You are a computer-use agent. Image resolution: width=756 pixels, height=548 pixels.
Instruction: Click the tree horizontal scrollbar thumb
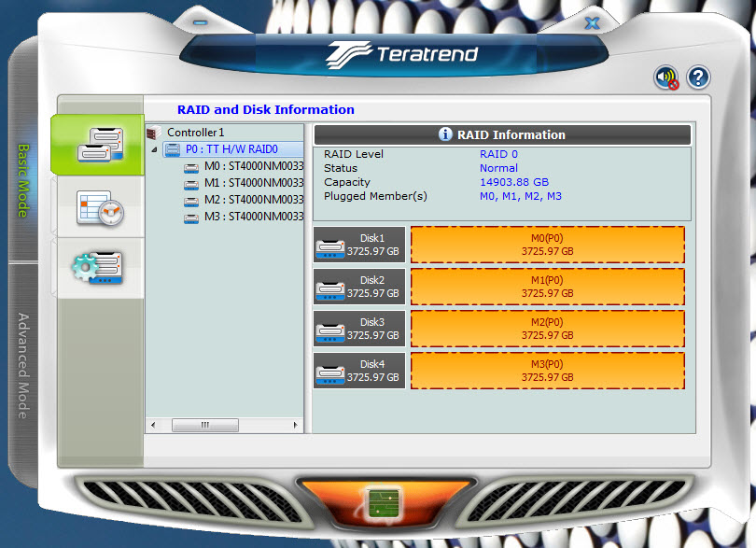(205, 425)
